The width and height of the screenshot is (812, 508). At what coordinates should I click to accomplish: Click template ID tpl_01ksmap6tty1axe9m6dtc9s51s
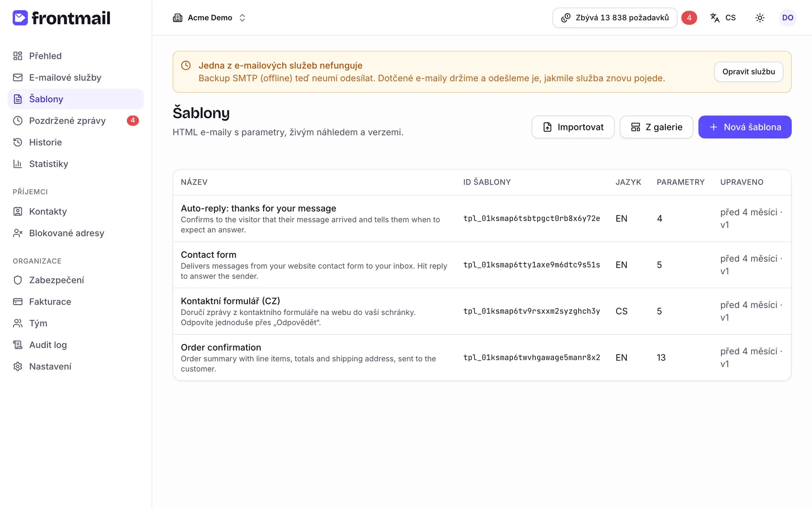coord(532,265)
